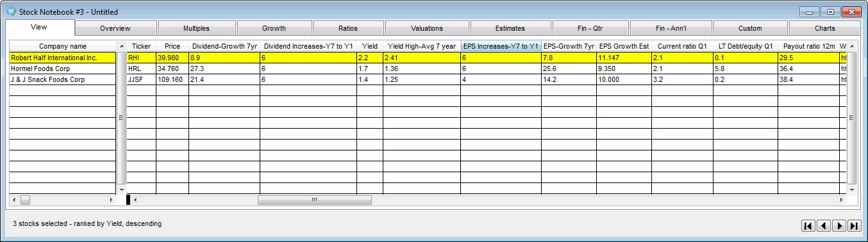Click the HRL ticker cell
The width and height of the screenshot is (868, 242).
(x=141, y=69)
